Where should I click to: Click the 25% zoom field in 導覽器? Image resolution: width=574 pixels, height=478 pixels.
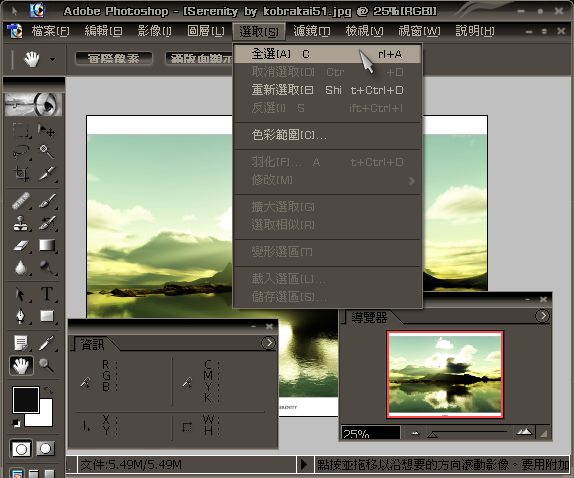370,433
